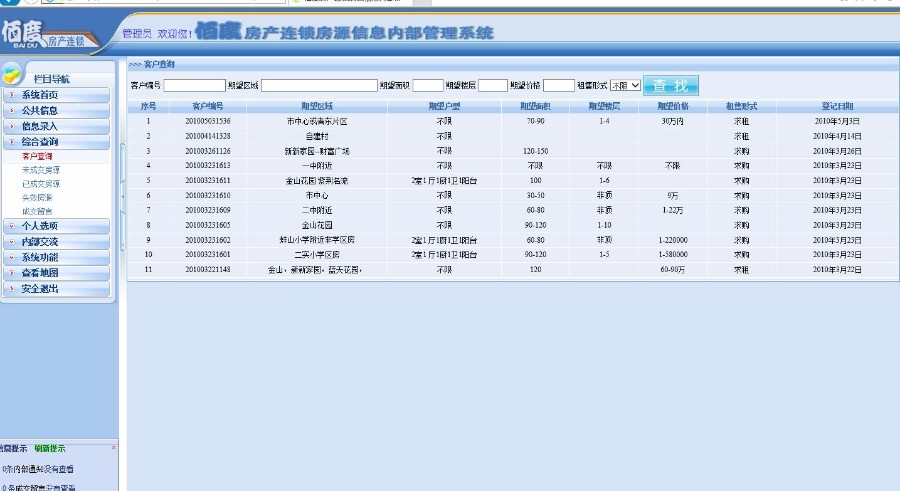Expand the 公共信息 menu section
Screen dimensions: 900x491
pyautogui.click(x=56, y=110)
